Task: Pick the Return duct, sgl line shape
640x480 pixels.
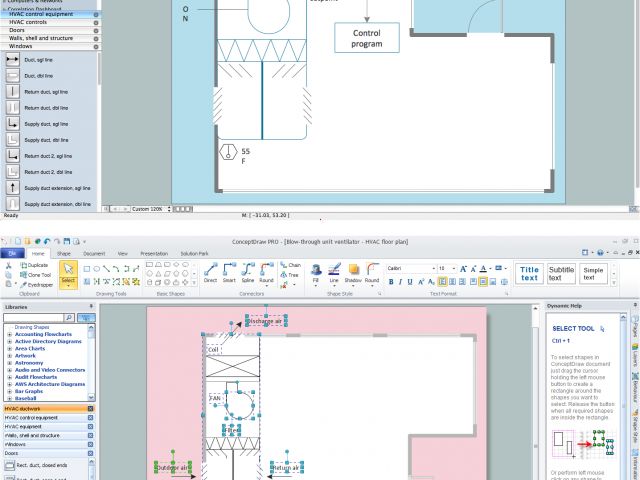Action: click(x=12, y=91)
